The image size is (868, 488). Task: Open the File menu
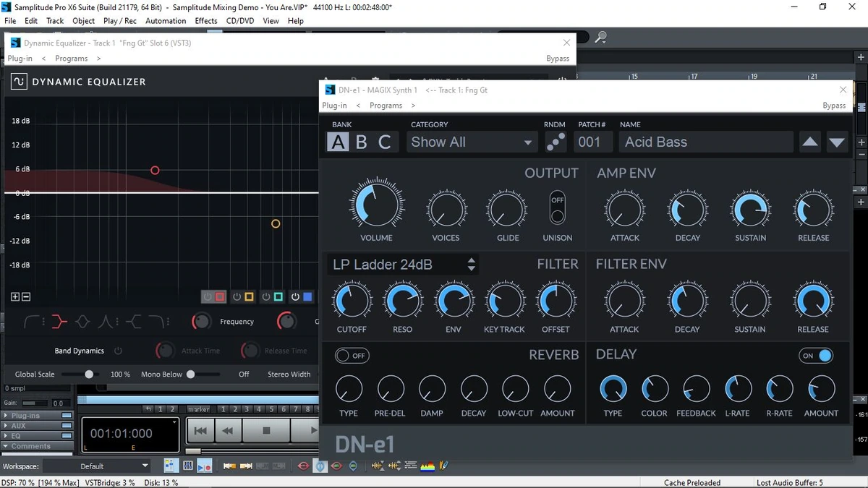point(10,21)
